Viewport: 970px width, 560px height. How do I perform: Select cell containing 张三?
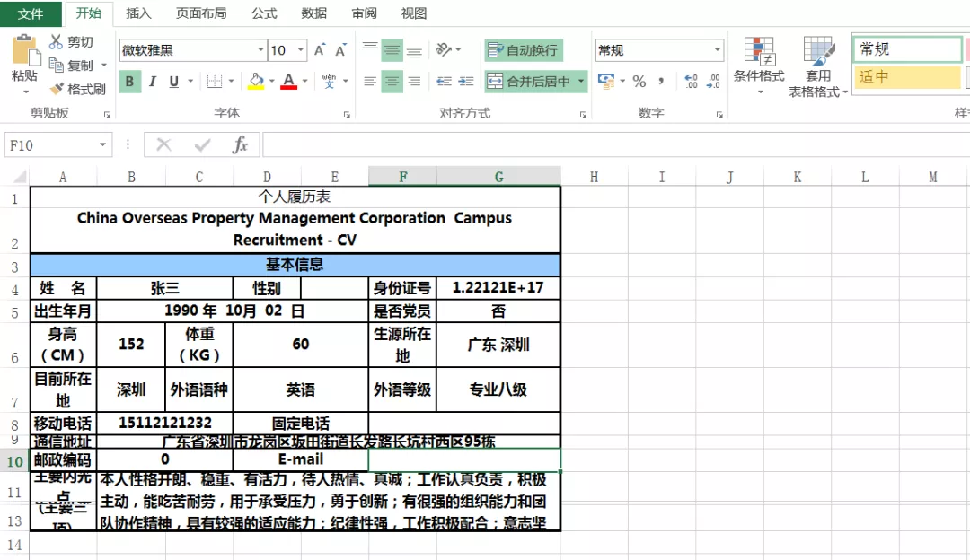(x=165, y=288)
